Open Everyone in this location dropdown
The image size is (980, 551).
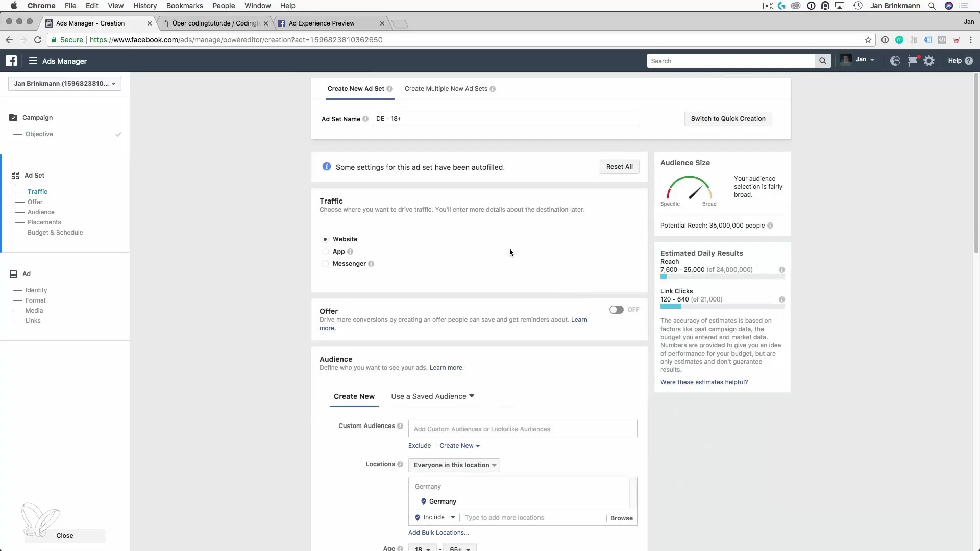[454, 465]
